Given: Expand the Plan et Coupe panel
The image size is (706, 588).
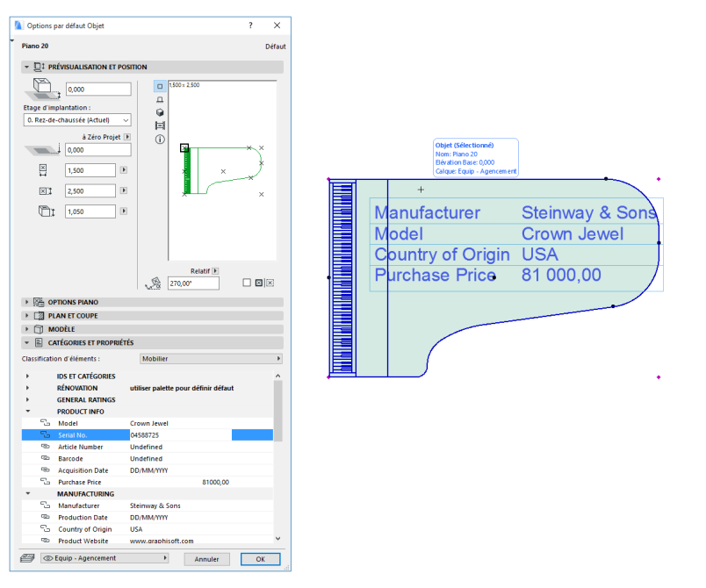Looking at the screenshot, I should point(26,315).
